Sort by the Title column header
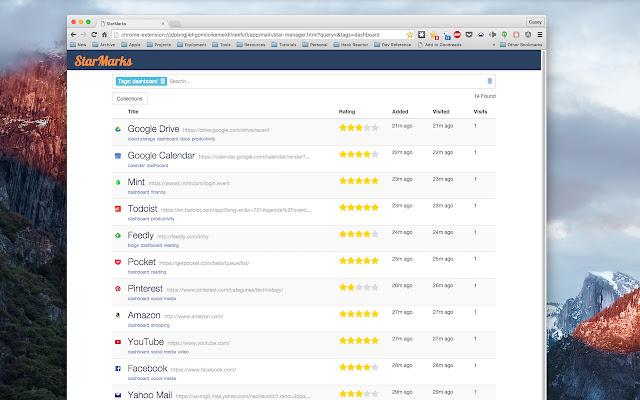Image resolution: width=640 pixels, height=400 pixels. 133,112
